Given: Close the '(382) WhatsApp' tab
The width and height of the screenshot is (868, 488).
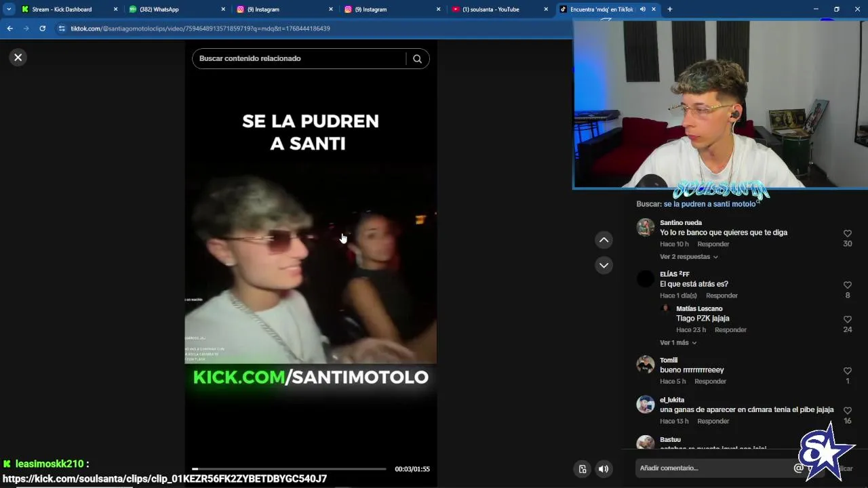Looking at the screenshot, I should (223, 9).
